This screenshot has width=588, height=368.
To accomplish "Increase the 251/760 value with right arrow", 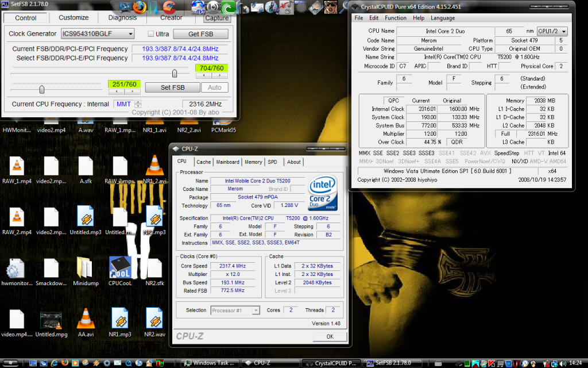I will coord(132,91).
